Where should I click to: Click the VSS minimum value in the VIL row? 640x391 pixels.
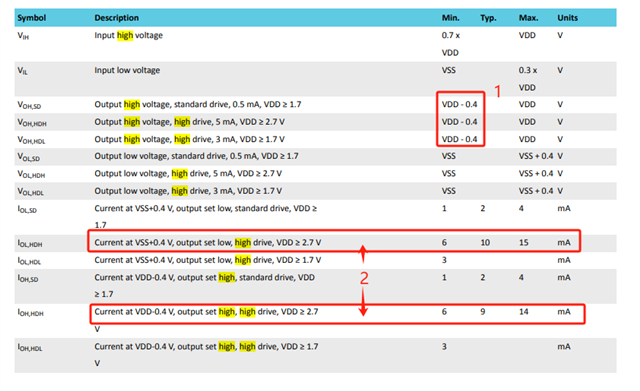(x=449, y=70)
